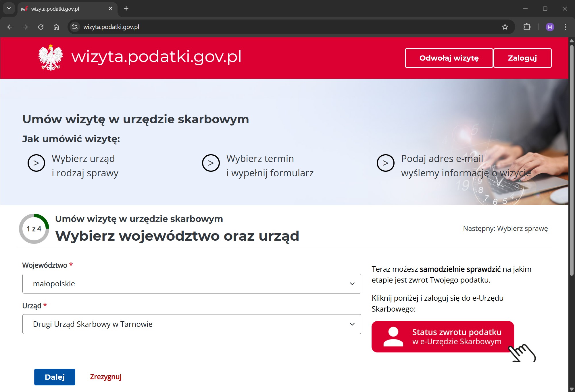Open Chrome profile avatar M

click(550, 27)
